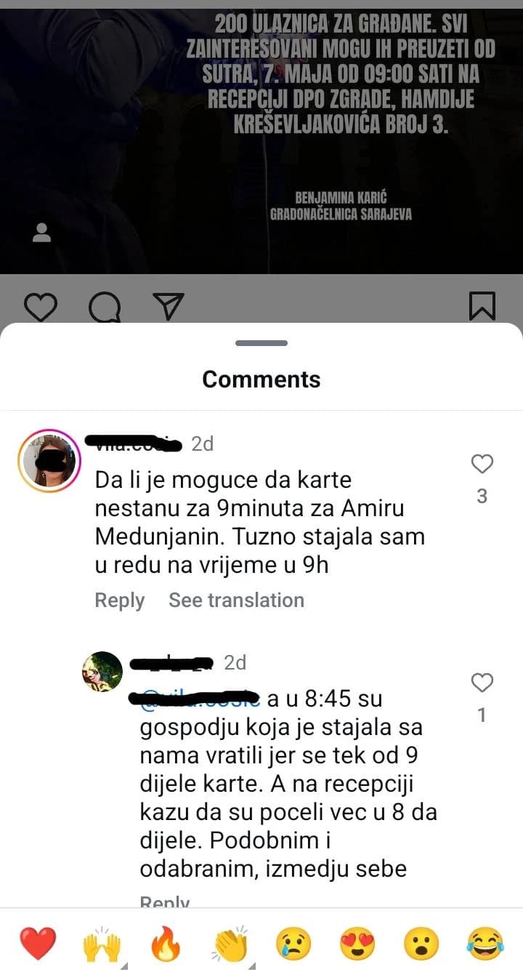Insert the red heart emoji
This screenshot has width=523, height=980.
pos(38,944)
